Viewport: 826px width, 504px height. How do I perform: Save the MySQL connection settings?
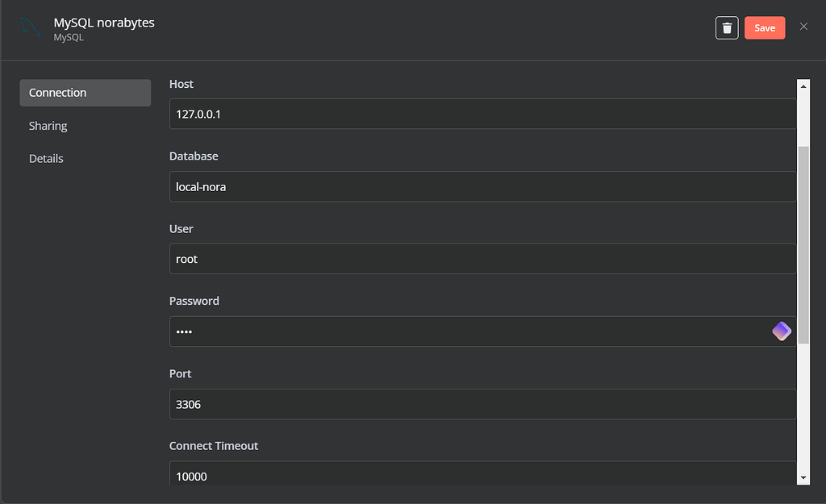[x=764, y=27]
